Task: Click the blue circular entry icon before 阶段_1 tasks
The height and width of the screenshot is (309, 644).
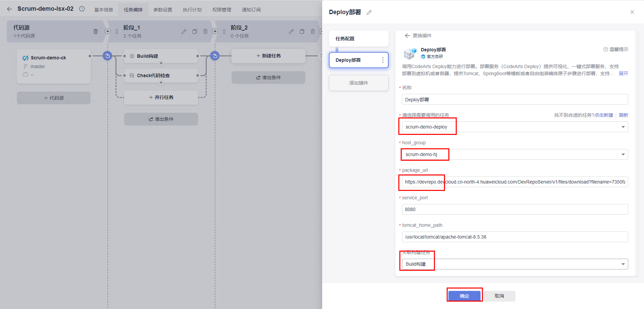Action: click(107, 56)
